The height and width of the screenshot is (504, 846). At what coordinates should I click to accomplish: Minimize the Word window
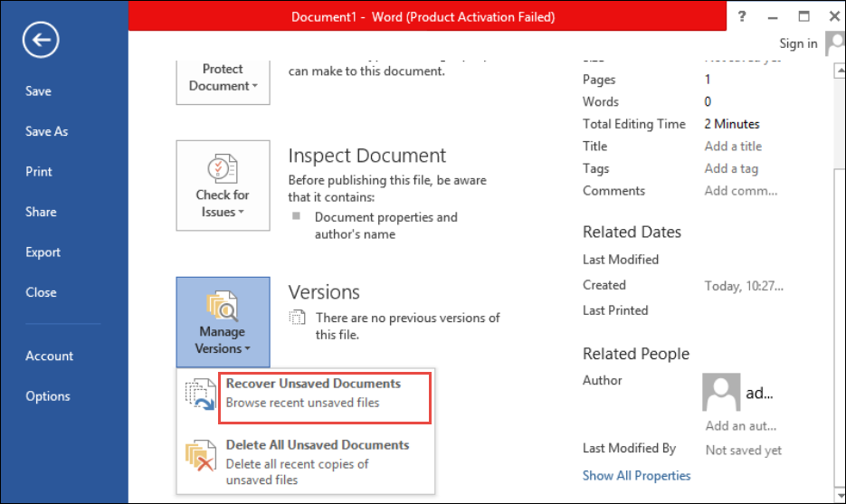click(773, 16)
